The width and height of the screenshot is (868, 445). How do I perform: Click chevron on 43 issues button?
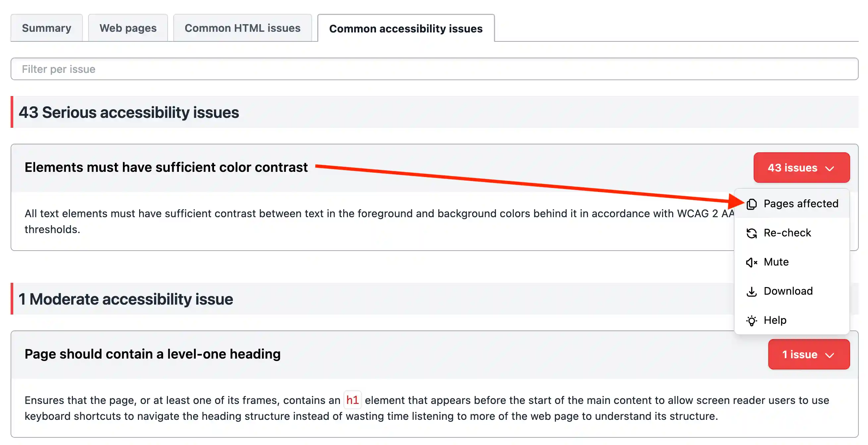[830, 169]
